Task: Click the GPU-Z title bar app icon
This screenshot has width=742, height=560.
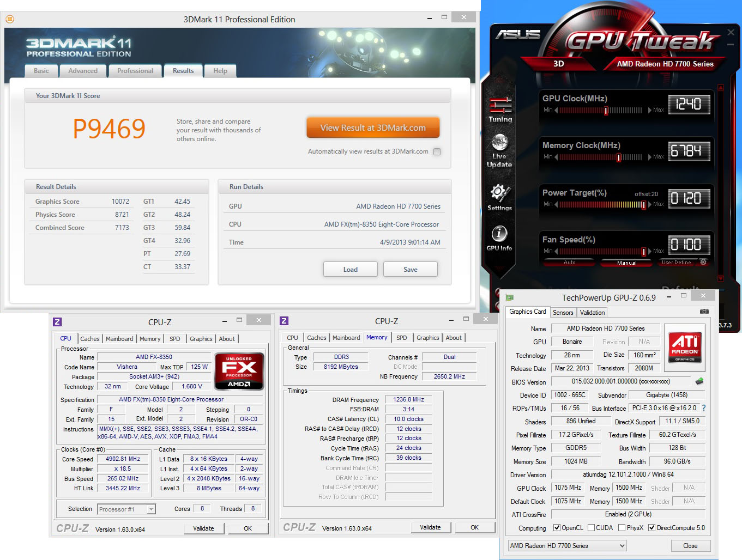Action: pos(510,297)
